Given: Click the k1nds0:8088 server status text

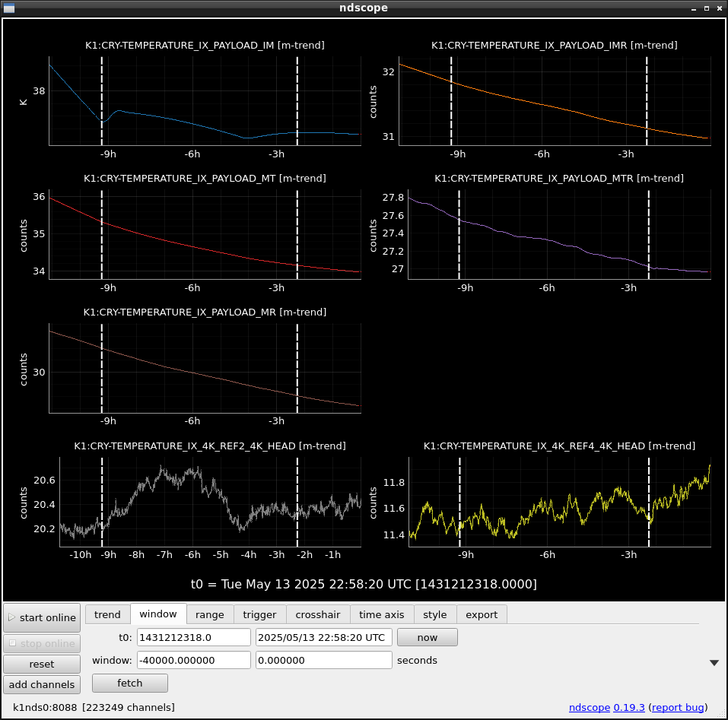Looking at the screenshot, I should pyautogui.click(x=45, y=708).
